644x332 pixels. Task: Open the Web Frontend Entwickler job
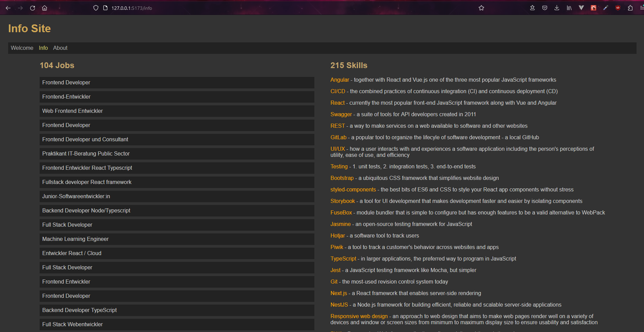(177, 111)
